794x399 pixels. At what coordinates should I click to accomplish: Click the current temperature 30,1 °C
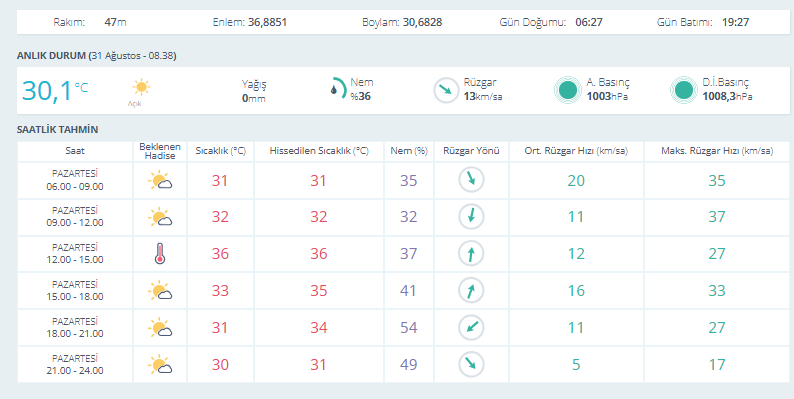click(55, 91)
